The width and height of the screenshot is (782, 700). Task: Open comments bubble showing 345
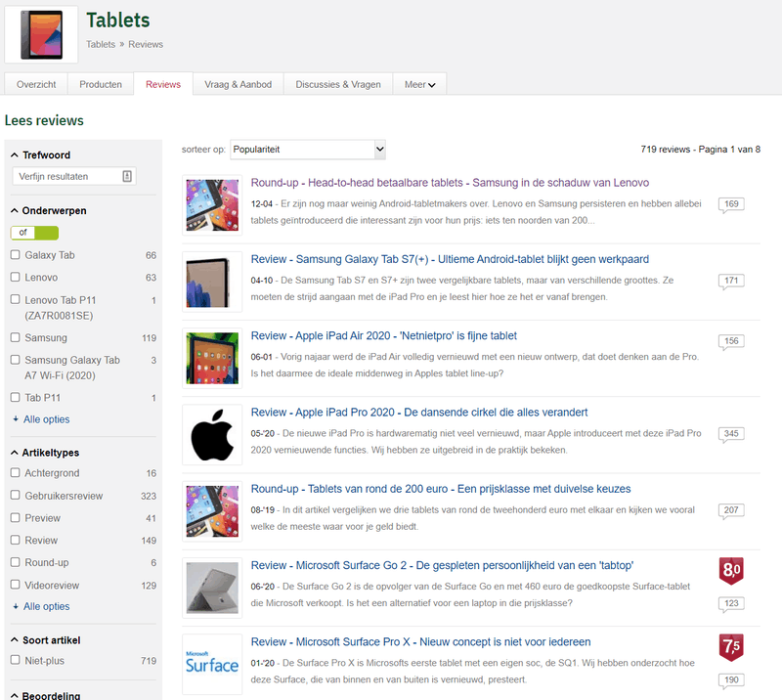[731, 434]
